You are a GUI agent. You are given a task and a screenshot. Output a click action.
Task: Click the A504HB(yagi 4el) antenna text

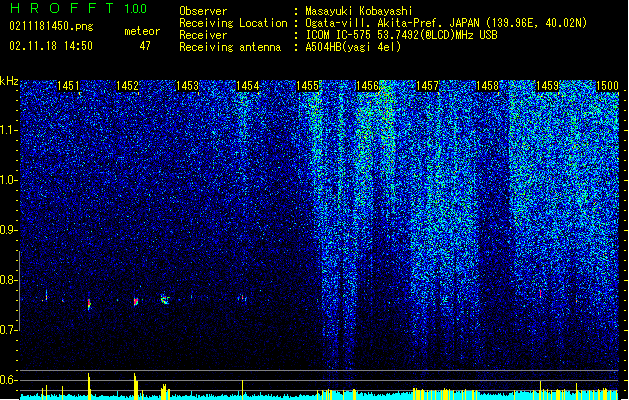pos(353,47)
